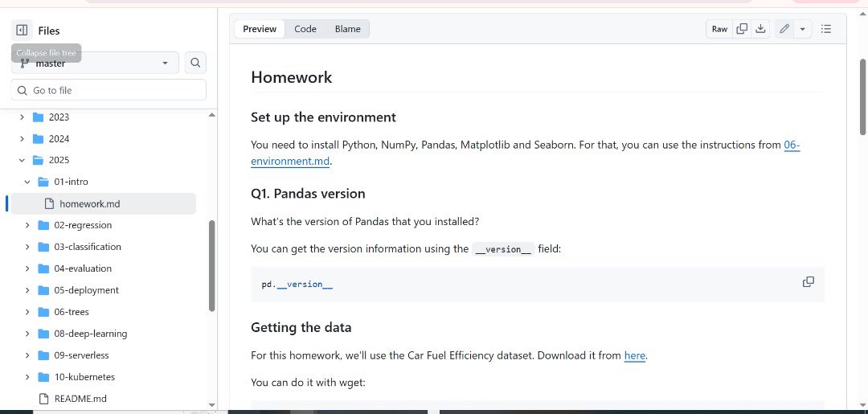Click the 2023 folder icon
Image resolution: width=868 pixels, height=414 pixels.
39,117
